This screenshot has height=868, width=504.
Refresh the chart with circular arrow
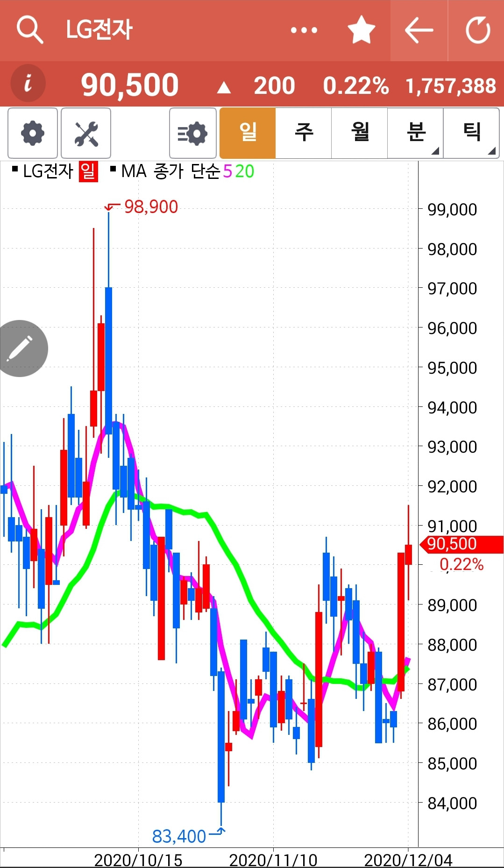point(478,30)
